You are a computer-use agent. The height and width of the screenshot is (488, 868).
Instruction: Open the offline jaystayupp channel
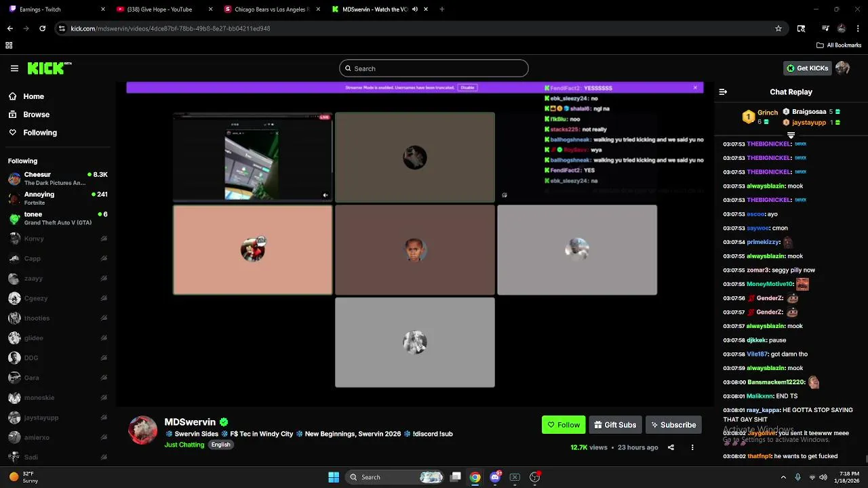point(58,418)
